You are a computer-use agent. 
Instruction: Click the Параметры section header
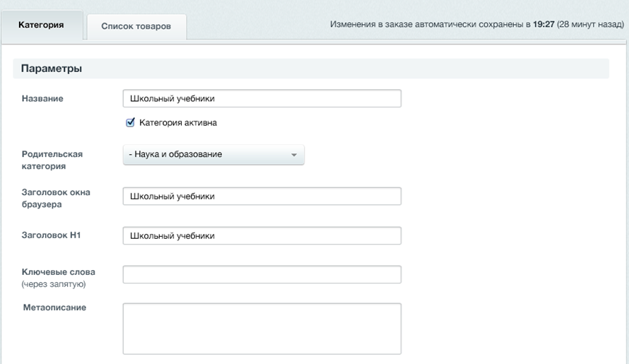(52, 69)
